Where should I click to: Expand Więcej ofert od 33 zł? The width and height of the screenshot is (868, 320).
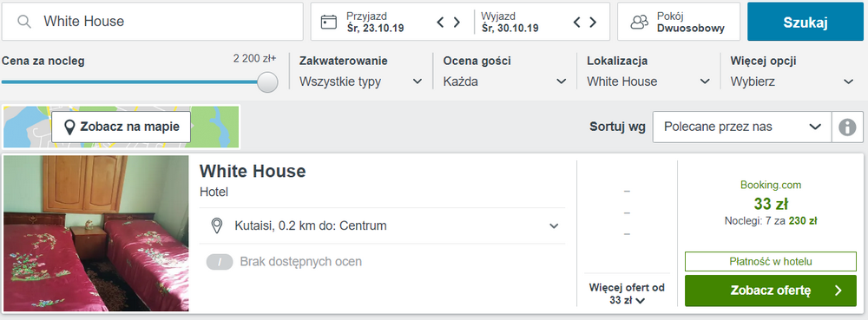(627, 294)
